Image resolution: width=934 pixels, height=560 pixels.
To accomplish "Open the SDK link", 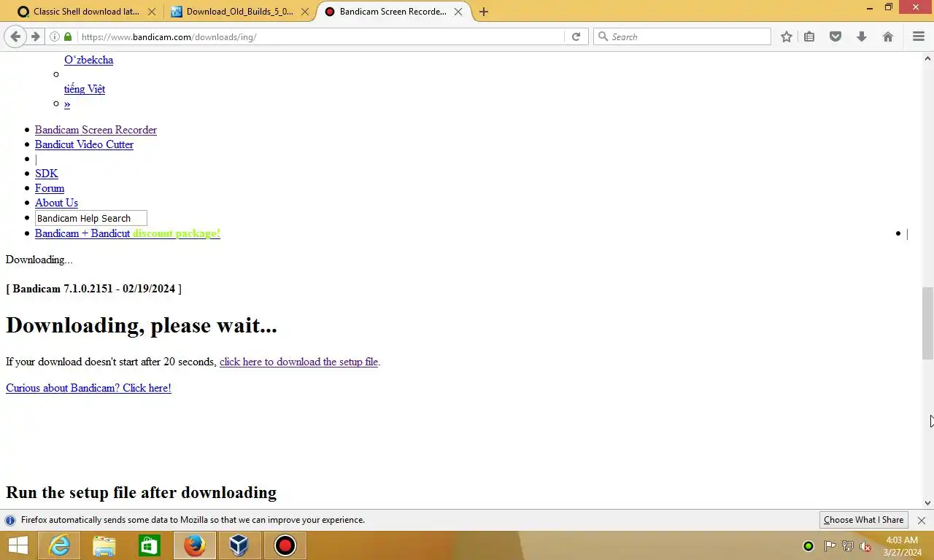I will pos(46,174).
